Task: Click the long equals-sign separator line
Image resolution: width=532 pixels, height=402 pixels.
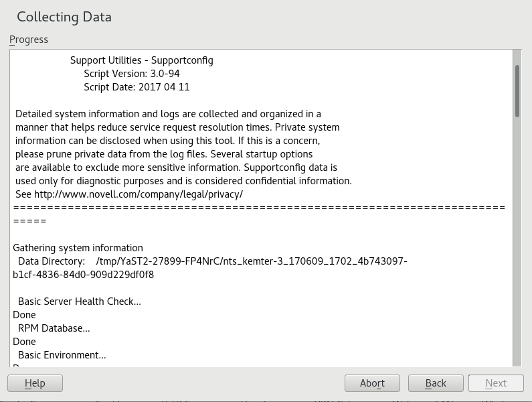Action: [x=259, y=208]
